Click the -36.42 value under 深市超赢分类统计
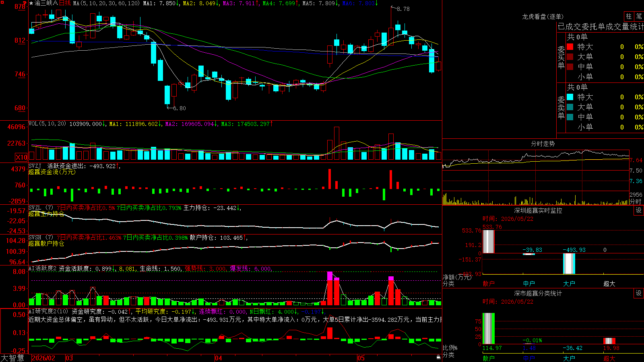Image resolution: width=644 pixels, height=362 pixels. coord(572,348)
